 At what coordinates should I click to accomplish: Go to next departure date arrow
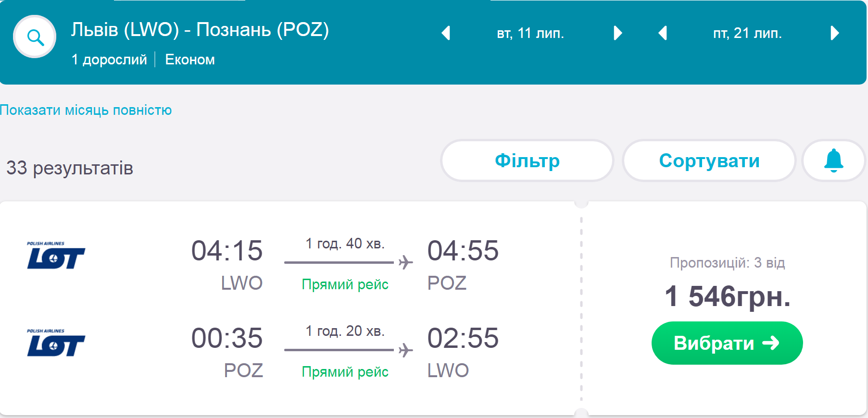618,33
